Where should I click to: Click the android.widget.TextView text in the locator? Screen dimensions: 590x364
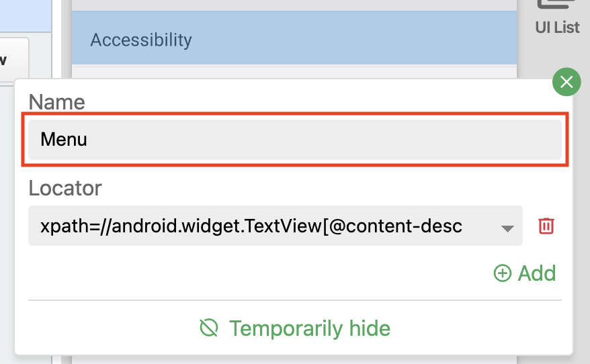coord(217,226)
